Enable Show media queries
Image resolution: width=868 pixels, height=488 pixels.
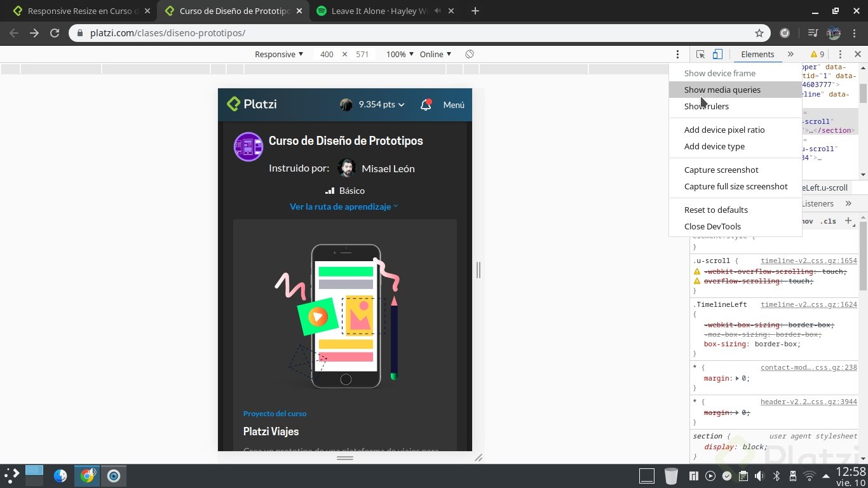coord(722,90)
